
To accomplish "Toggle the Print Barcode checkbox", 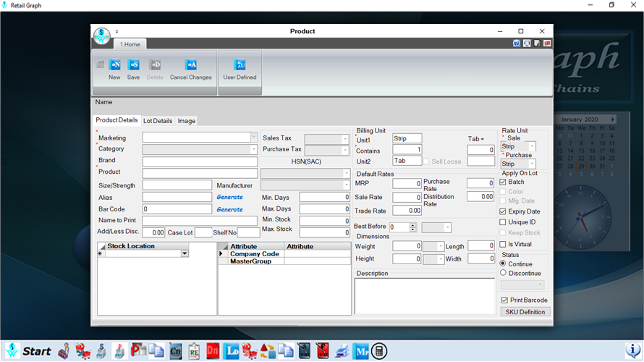I will pos(504,300).
